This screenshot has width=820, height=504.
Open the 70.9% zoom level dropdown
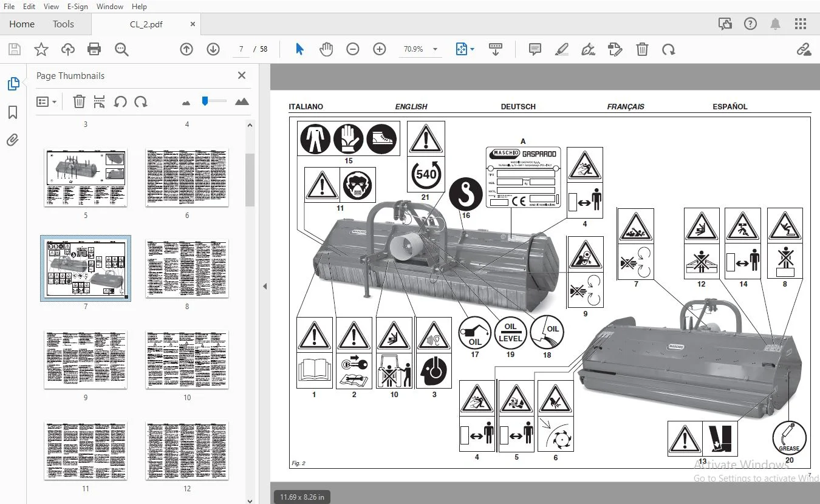[x=435, y=49]
